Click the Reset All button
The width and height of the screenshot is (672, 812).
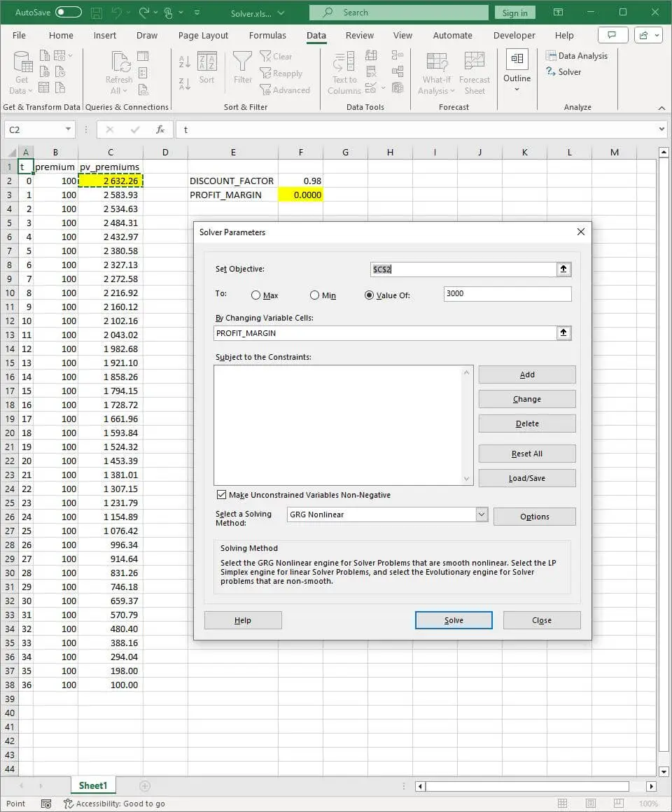click(527, 454)
